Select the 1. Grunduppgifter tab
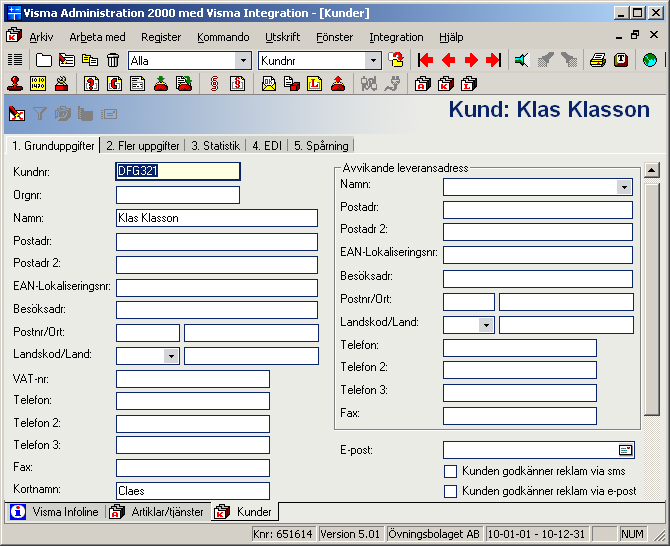Viewport: 670px width, 546px height. pyautogui.click(x=53, y=146)
